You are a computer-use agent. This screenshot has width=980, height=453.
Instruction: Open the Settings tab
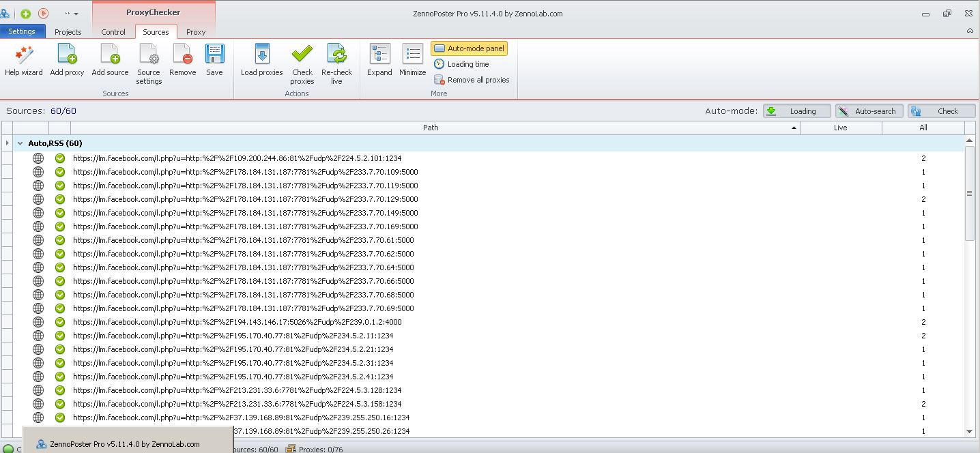tap(22, 31)
